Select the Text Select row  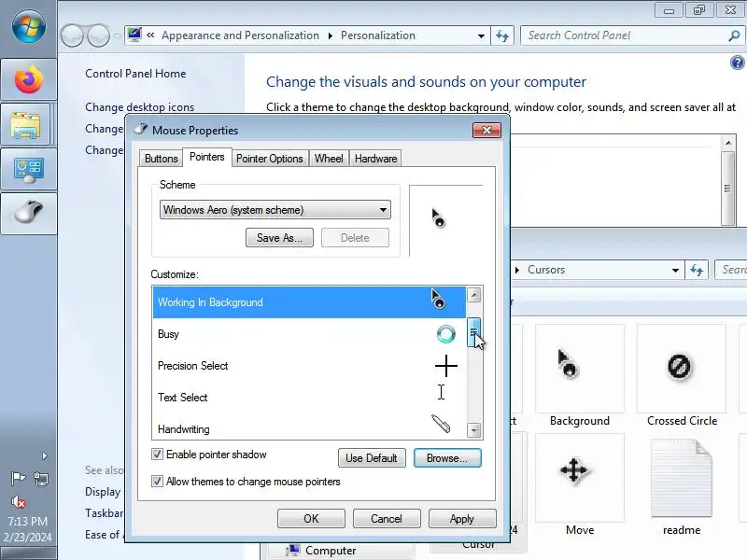309,398
